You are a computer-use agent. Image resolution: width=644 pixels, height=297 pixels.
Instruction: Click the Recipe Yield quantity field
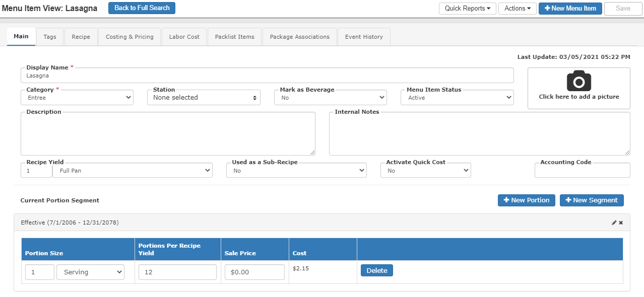36,171
